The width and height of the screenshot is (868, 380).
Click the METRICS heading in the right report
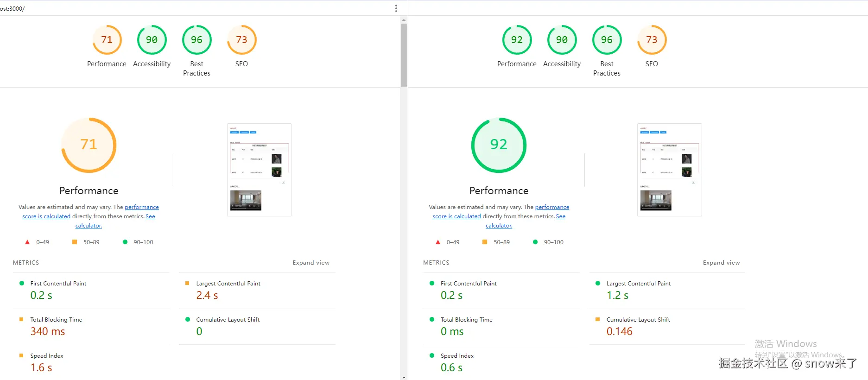436,263
